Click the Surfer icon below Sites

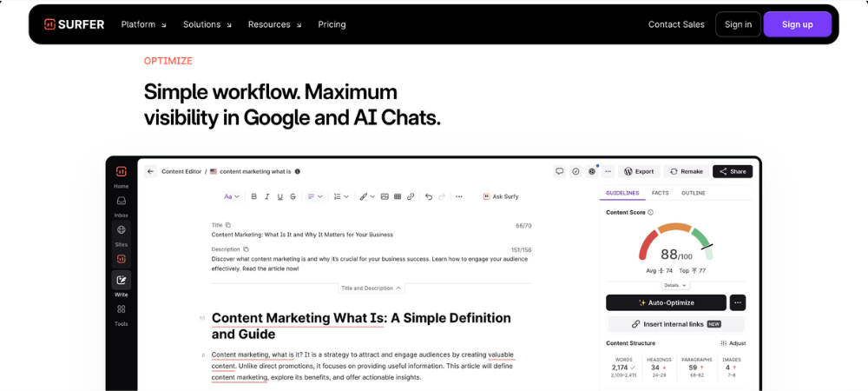click(122, 259)
